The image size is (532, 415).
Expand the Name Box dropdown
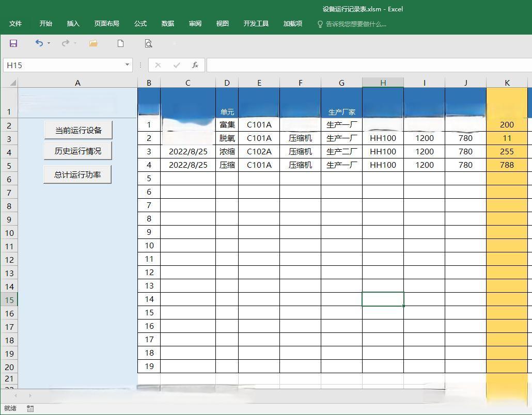[127, 65]
